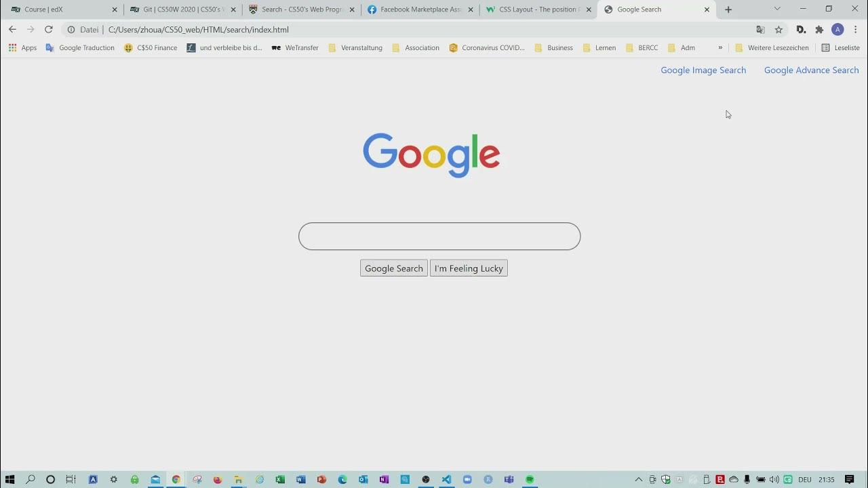This screenshot has height=488, width=868.
Task: Open File Explorer from the taskbar
Action: point(238,479)
